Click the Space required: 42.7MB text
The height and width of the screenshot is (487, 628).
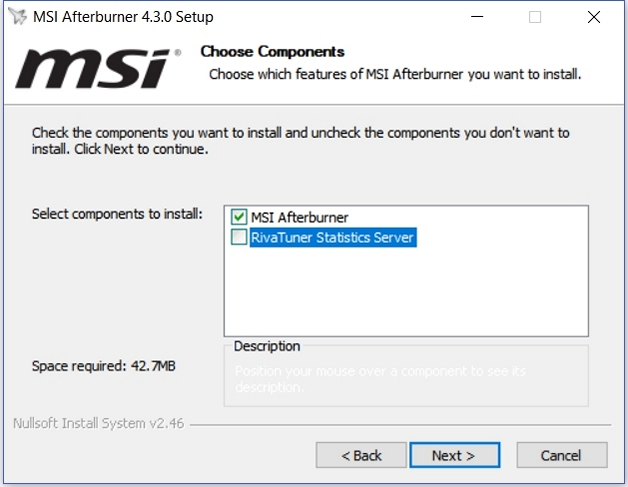[104, 366]
